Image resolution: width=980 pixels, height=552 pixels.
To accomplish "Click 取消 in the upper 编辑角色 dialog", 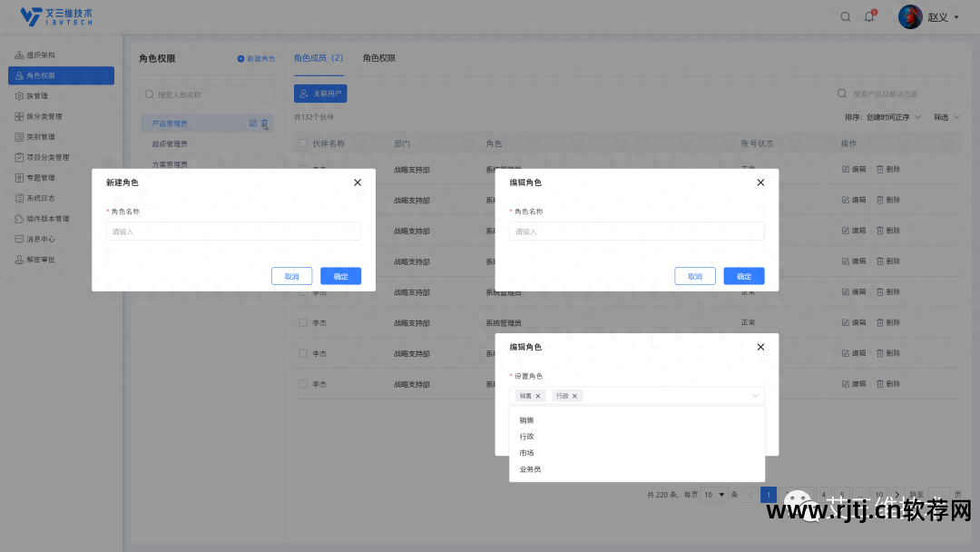I will coord(695,276).
